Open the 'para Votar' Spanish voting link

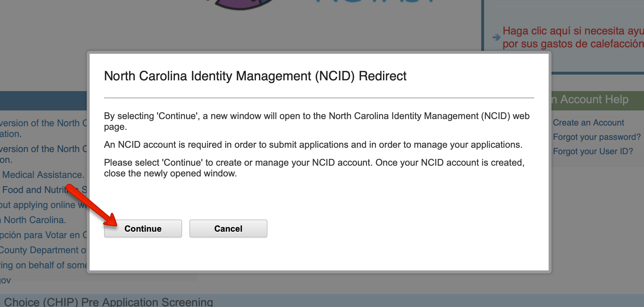(41, 235)
